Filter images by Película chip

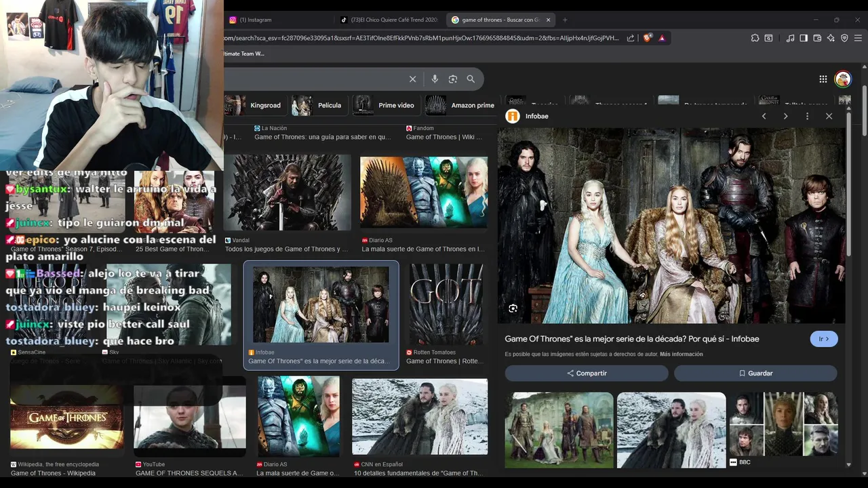click(317, 105)
